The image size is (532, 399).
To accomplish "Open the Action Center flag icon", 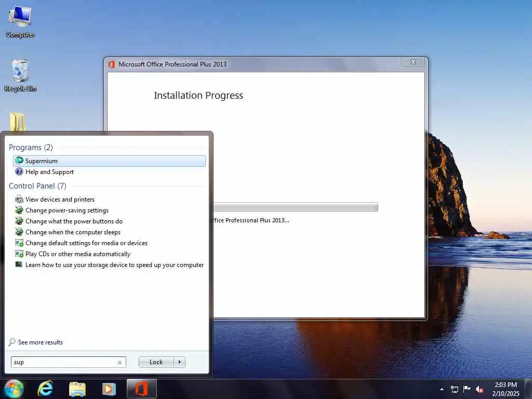I will coord(467,389).
